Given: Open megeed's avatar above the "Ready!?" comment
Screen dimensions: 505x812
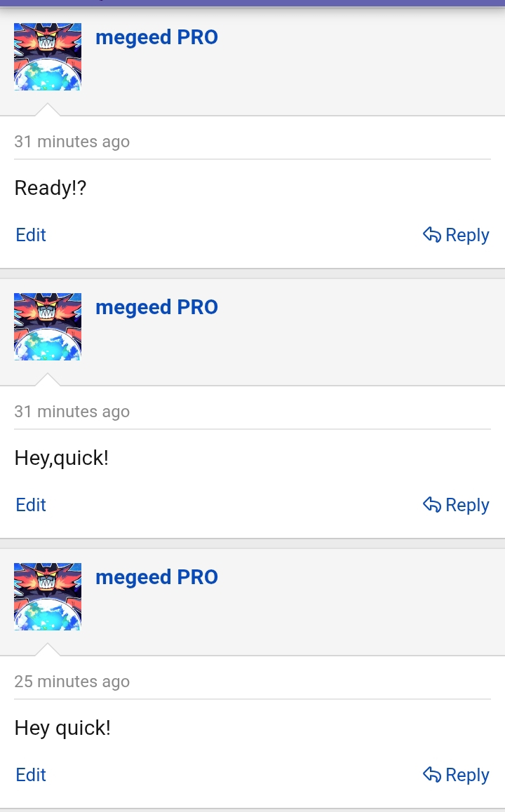Looking at the screenshot, I should click(x=48, y=57).
